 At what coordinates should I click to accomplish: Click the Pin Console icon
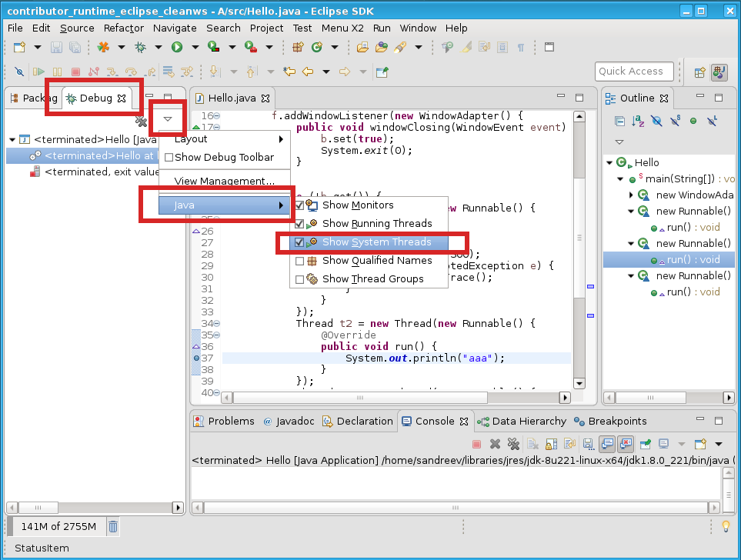645,444
